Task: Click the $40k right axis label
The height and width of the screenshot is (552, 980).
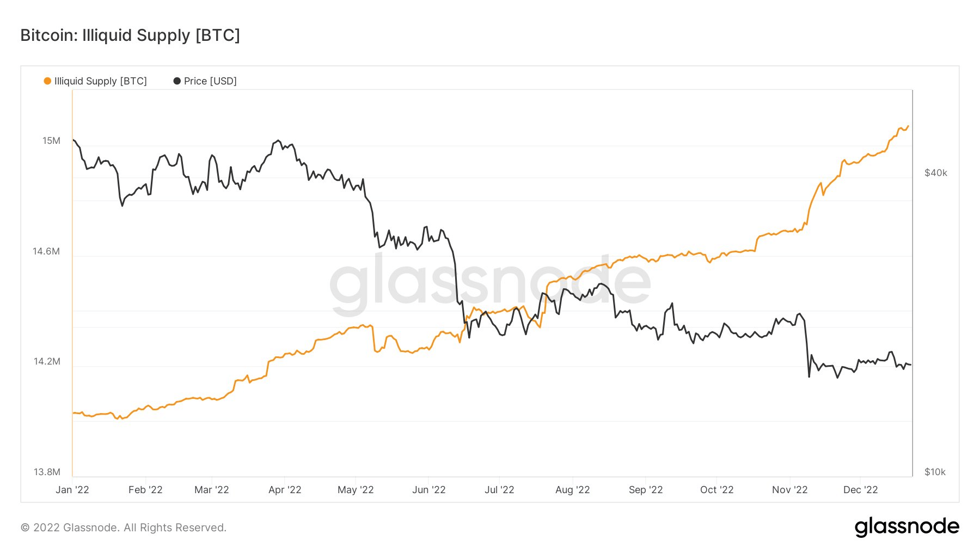Action: click(936, 173)
